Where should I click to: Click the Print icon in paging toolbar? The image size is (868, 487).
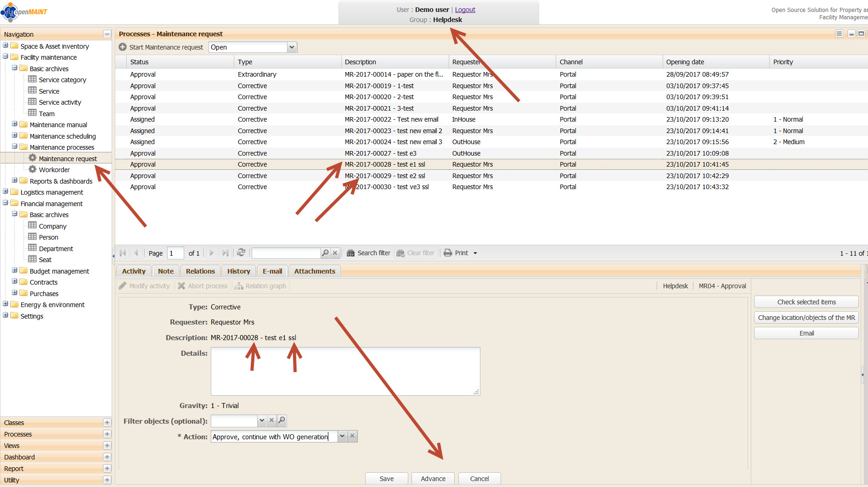(448, 253)
